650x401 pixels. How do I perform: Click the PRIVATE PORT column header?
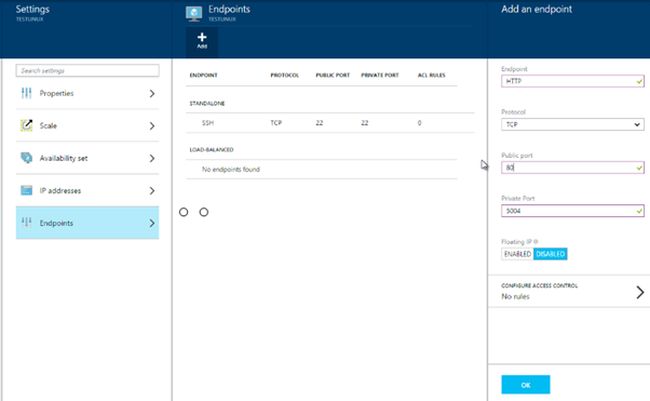click(x=380, y=75)
